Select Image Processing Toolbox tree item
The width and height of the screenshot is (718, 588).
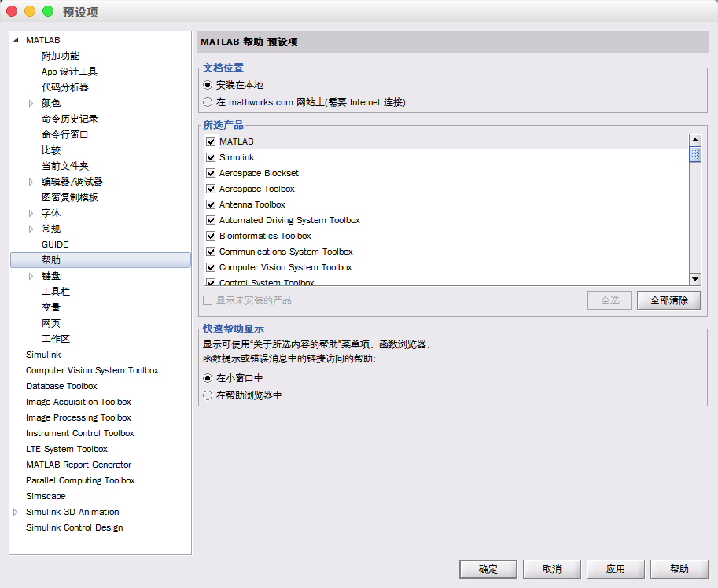(x=79, y=417)
